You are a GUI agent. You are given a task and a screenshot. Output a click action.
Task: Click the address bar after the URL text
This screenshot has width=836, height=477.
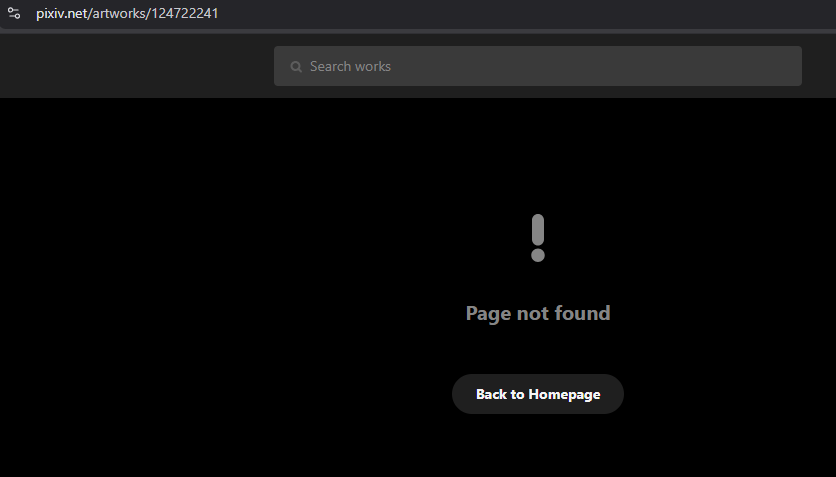(480, 13)
